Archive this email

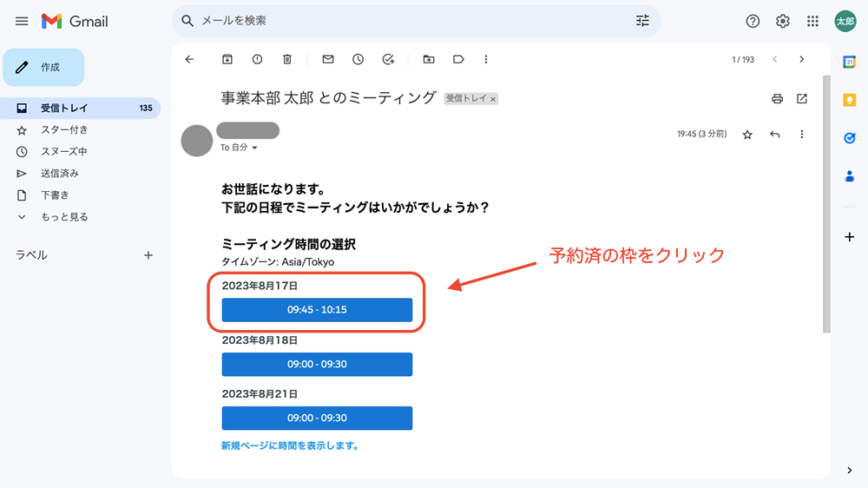click(227, 59)
